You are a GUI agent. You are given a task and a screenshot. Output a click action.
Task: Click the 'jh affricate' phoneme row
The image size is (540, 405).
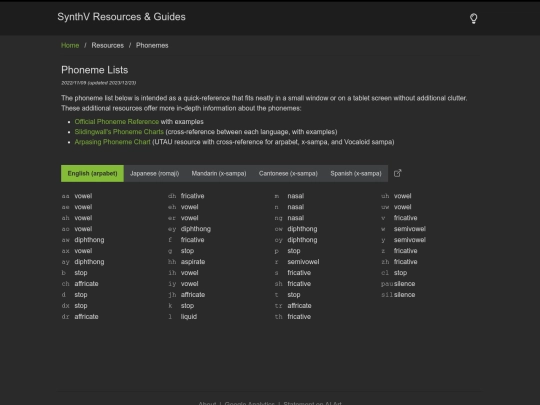pyautogui.click(x=187, y=295)
